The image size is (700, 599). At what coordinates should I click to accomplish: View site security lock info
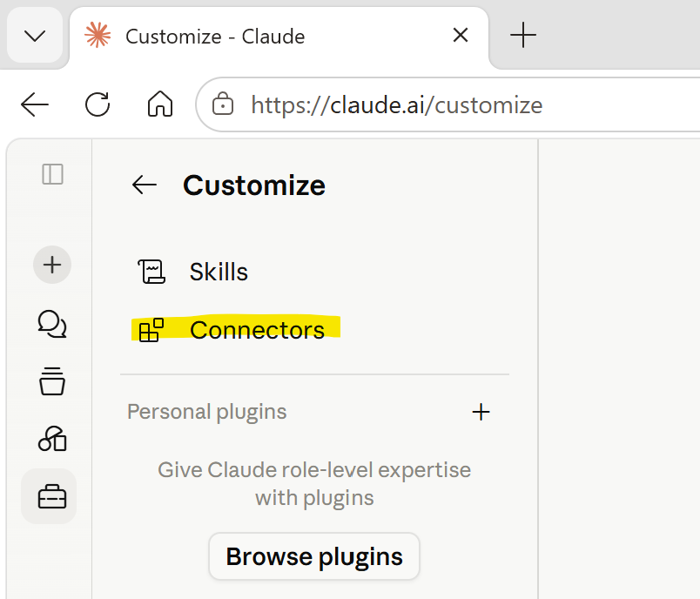tap(223, 104)
